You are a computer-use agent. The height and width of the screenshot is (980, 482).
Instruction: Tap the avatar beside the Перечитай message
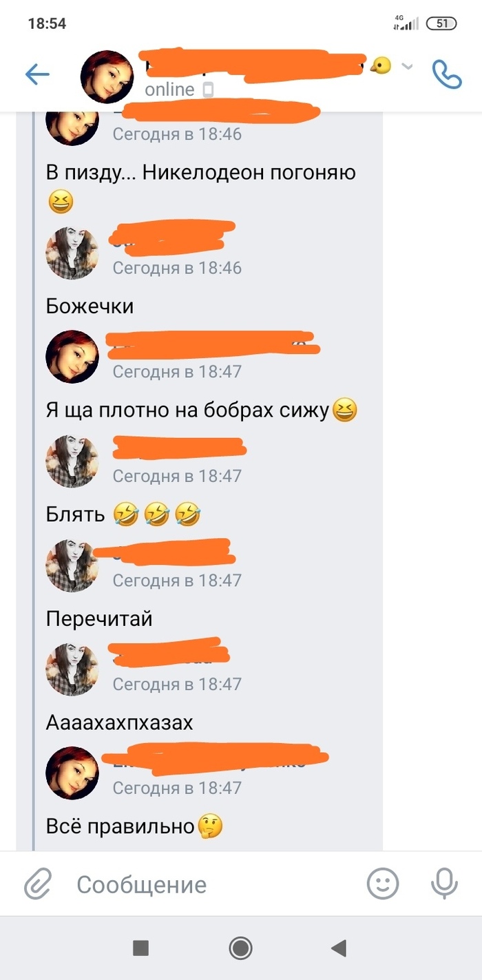72,565
